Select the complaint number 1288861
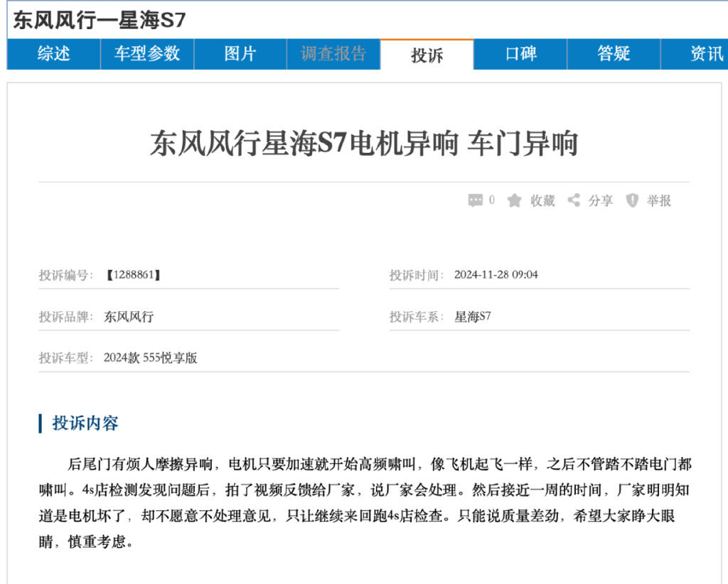This screenshot has width=728, height=584. [133, 275]
